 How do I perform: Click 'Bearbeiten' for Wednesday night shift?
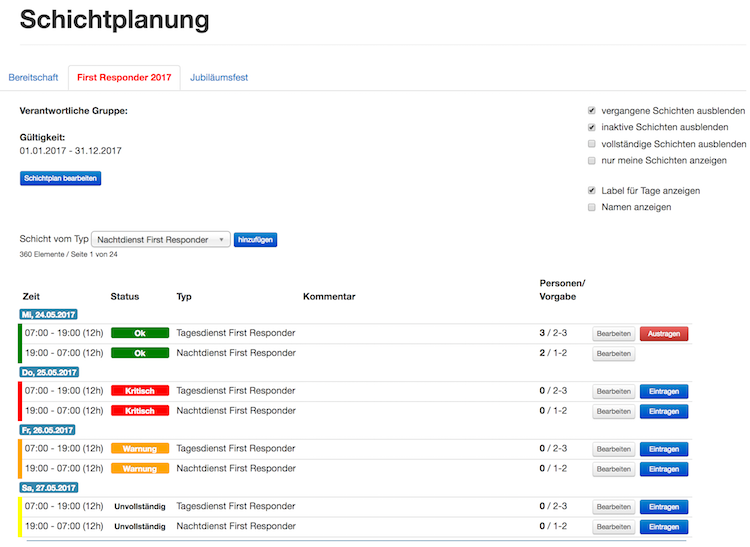[x=613, y=353]
